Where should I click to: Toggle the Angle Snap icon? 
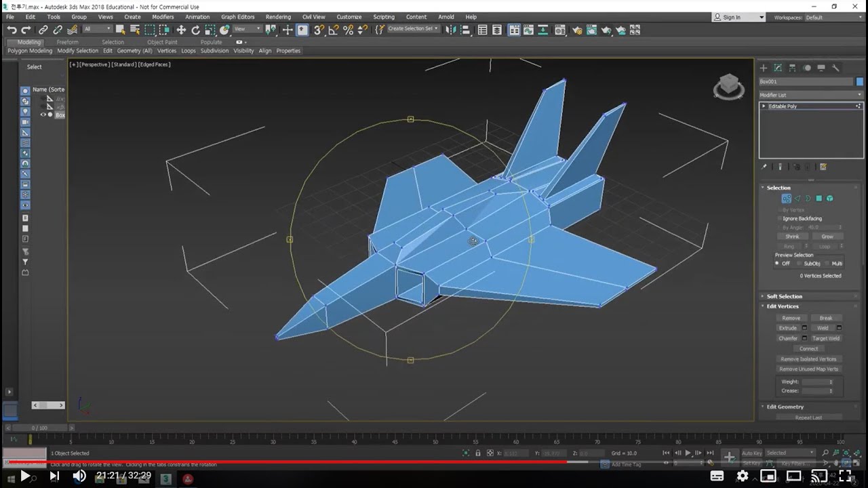pos(334,30)
